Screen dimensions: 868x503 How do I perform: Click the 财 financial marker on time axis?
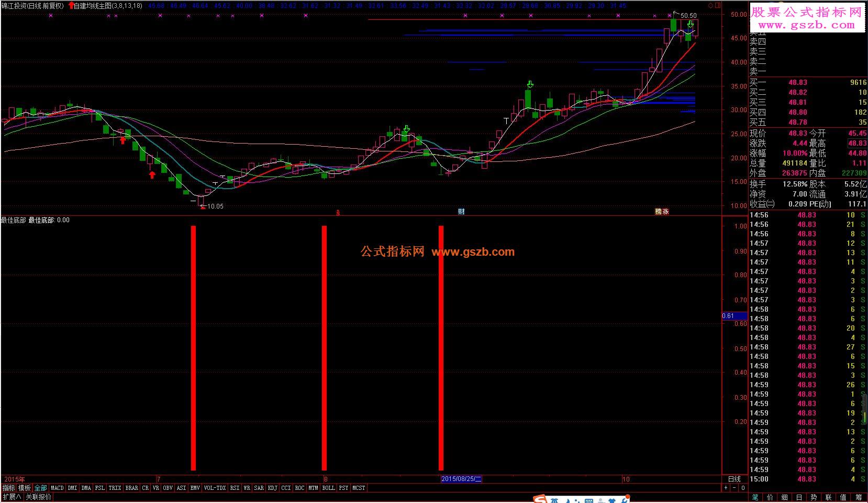pyautogui.click(x=461, y=212)
